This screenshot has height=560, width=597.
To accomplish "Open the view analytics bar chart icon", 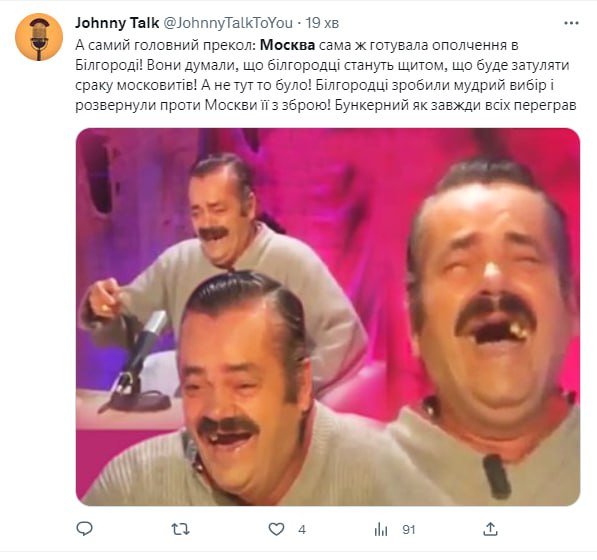I will click(381, 529).
